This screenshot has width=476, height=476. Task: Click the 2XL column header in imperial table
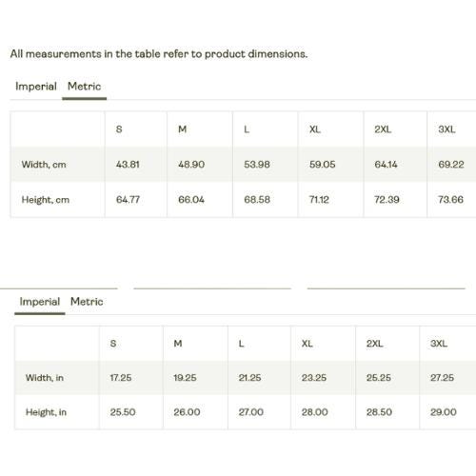point(375,344)
